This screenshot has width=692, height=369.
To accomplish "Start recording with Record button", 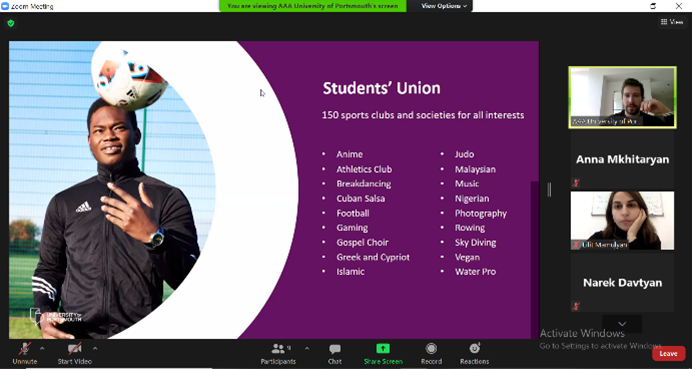I will click(431, 353).
